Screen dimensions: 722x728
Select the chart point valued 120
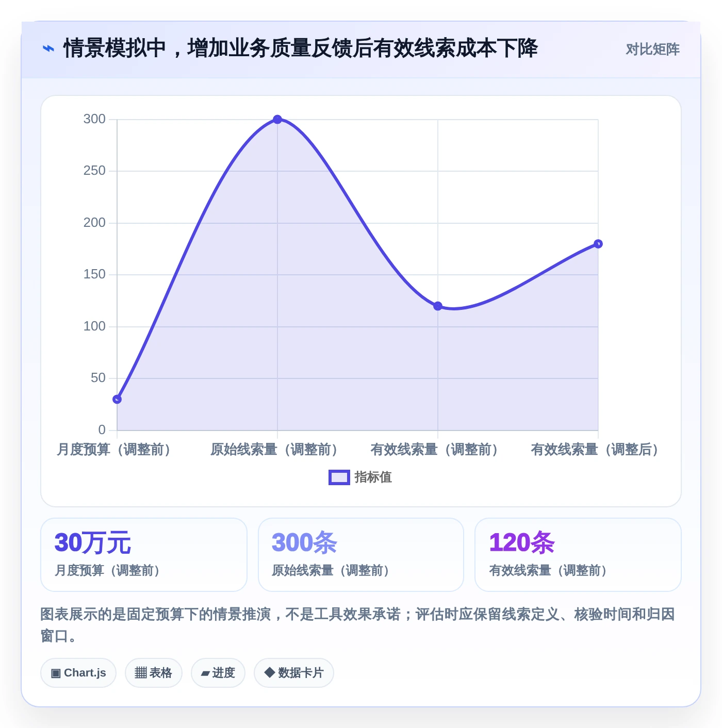click(438, 306)
